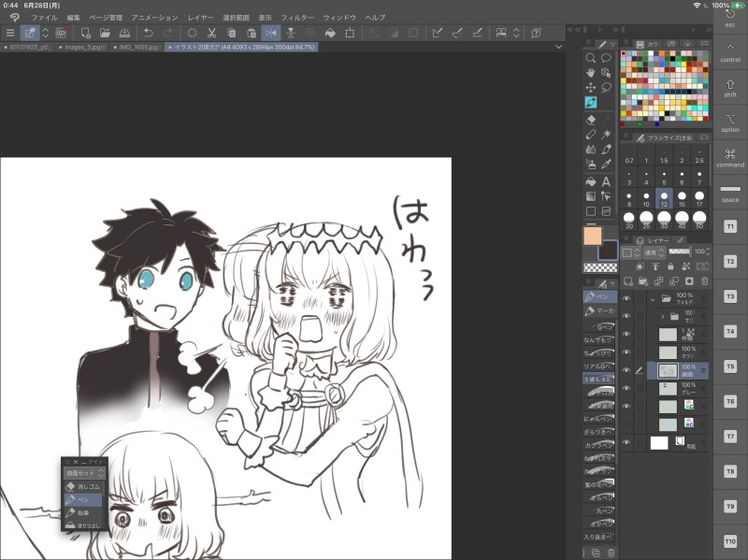Click the Delete Layer trash icon
748x560 pixels.
(x=705, y=281)
